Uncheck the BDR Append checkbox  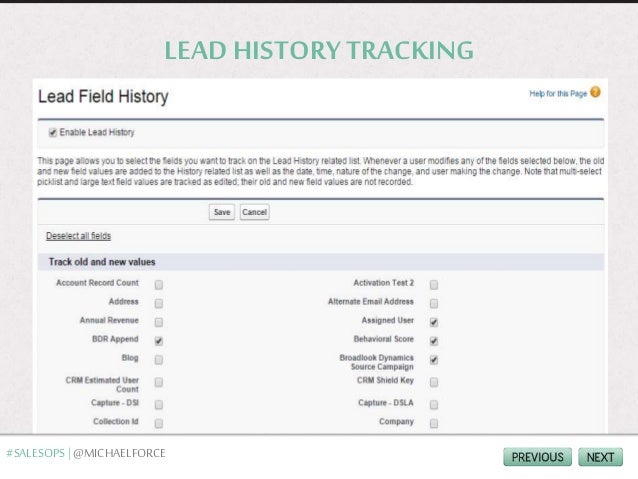(x=159, y=341)
